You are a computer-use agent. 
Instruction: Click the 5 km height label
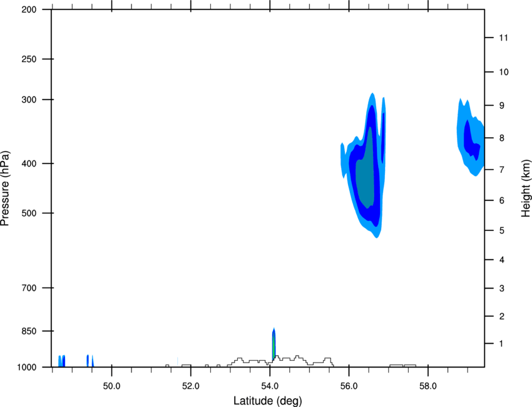[502, 231]
